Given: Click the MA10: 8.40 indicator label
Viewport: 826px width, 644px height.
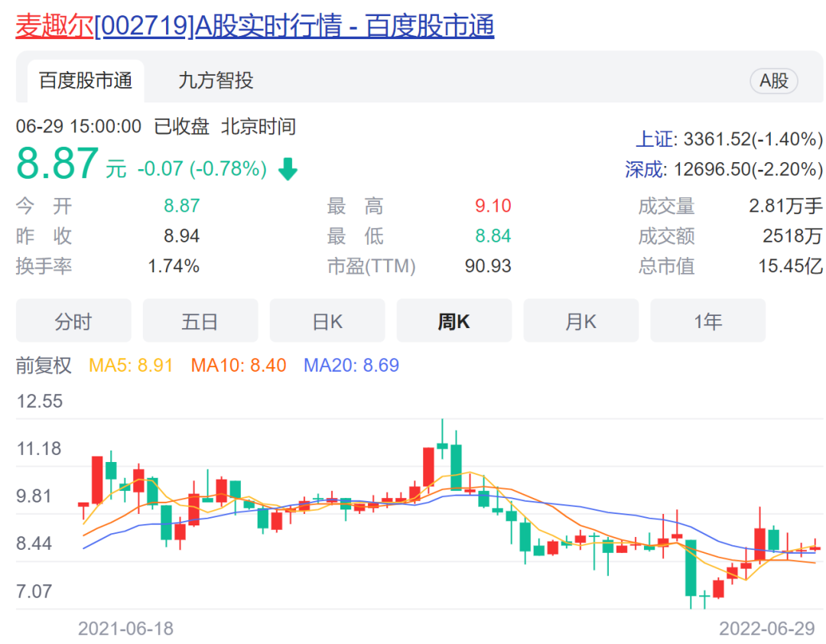Looking at the screenshot, I should click(239, 366).
